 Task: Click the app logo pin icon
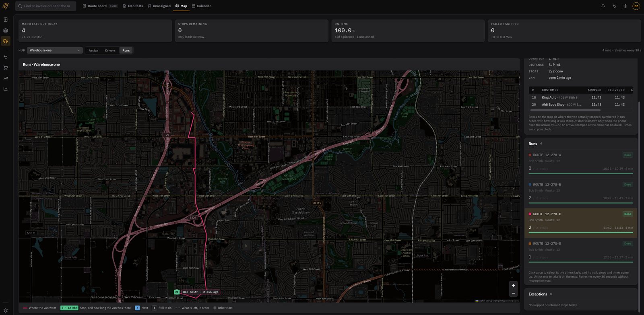click(x=6, y=6)
